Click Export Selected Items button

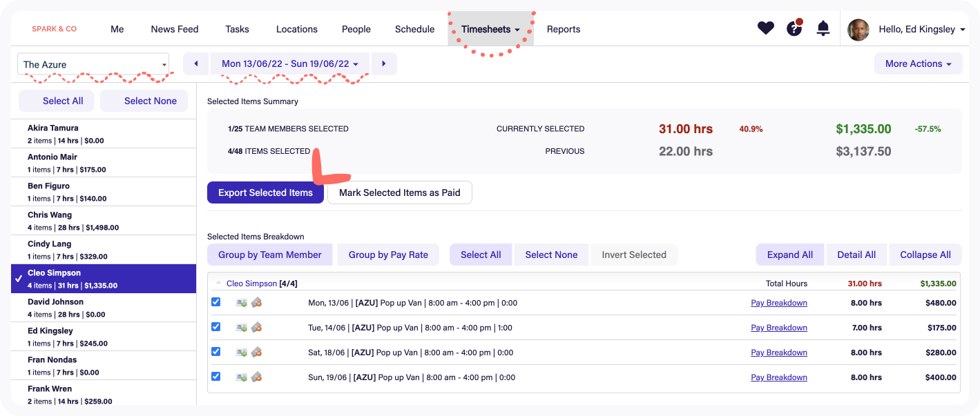tap(265, 192)
